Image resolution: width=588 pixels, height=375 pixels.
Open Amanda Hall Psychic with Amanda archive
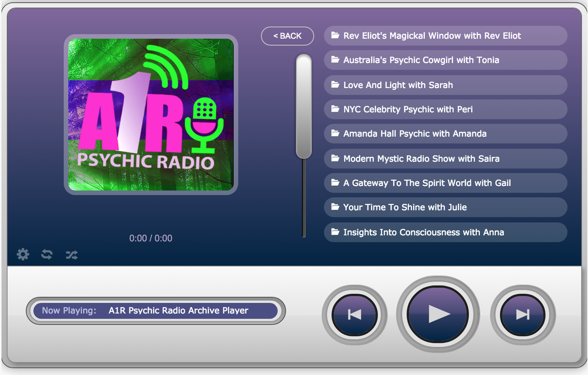(415, 134)
